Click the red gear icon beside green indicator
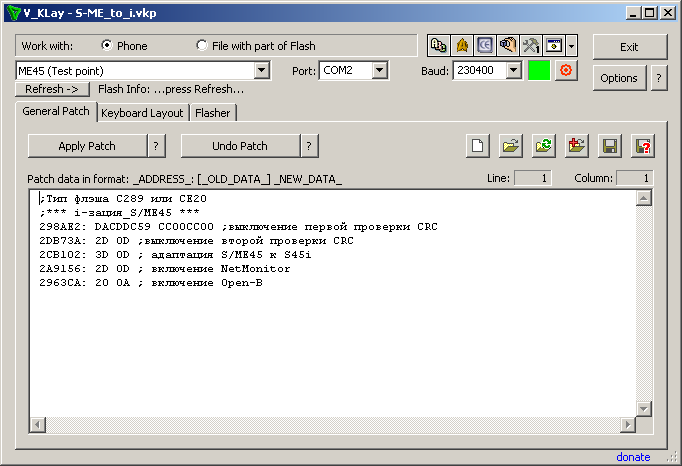This screenshot has height=466, width=682. coord(566,71)
